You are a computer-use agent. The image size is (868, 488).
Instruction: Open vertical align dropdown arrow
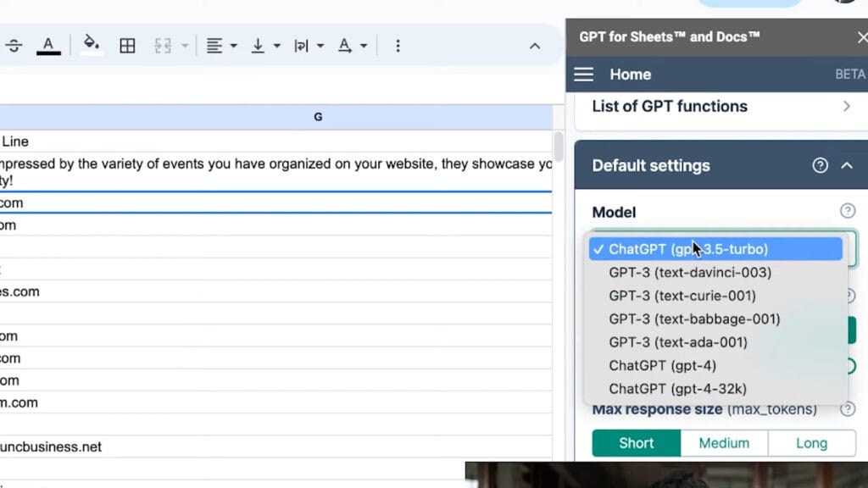pyautogui.click(x=277, y=46)
